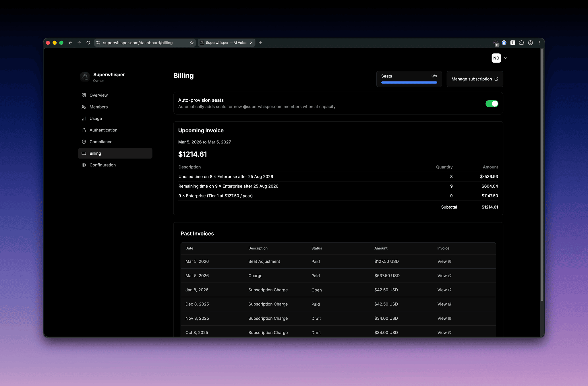Click the 'Unused time on 8 × Enterprise' row
Viewport: 588px width, 386px height.
click(338, 176)
